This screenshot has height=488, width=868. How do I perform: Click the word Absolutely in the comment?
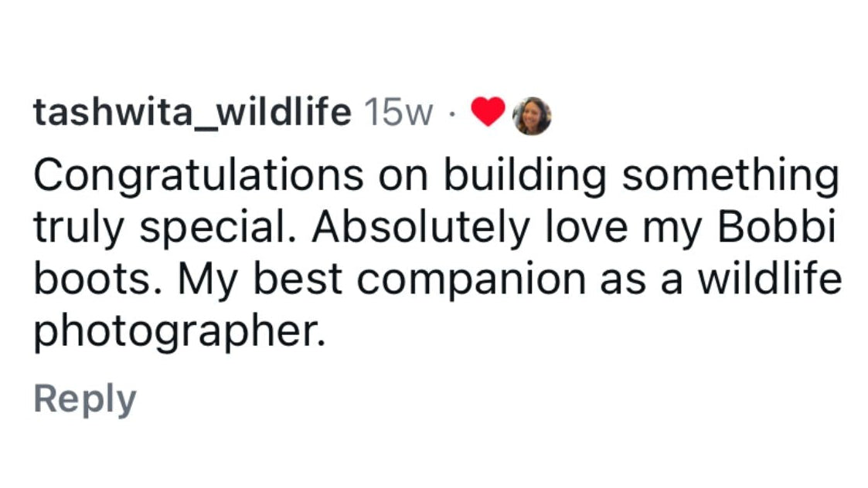(420, 228)
